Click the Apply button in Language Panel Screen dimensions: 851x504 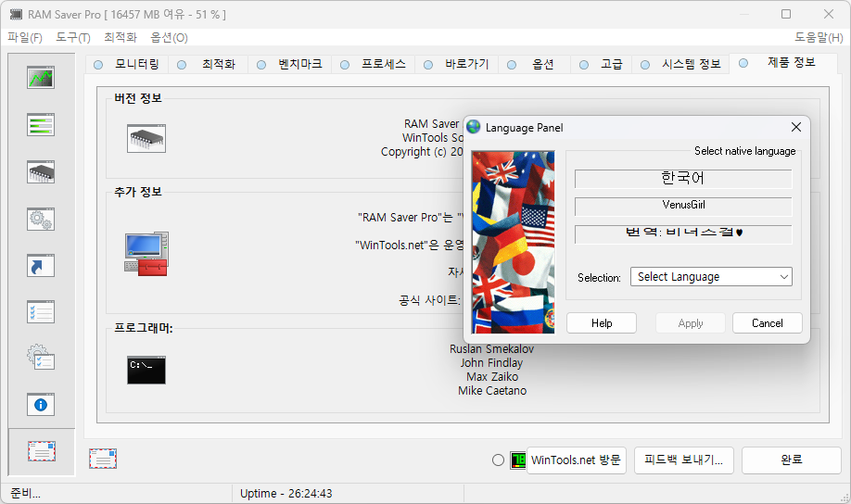tap(691, 322)
